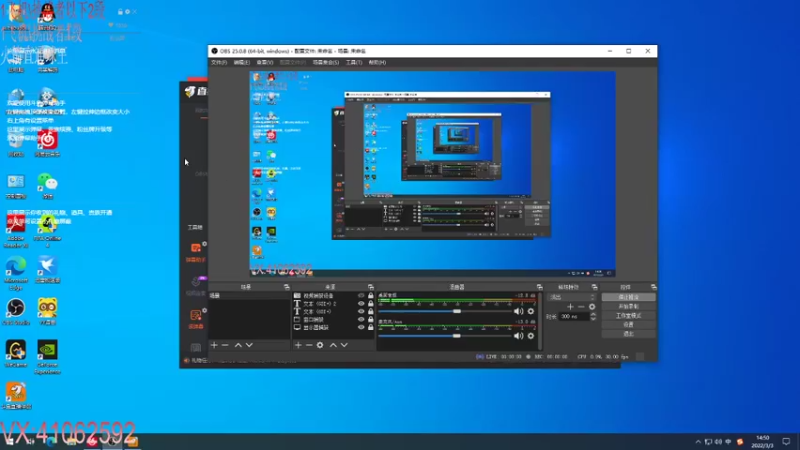This screenshot has height=450, width=800.
Task: Open the WeChat desktop shortcut
Action: 47,186
